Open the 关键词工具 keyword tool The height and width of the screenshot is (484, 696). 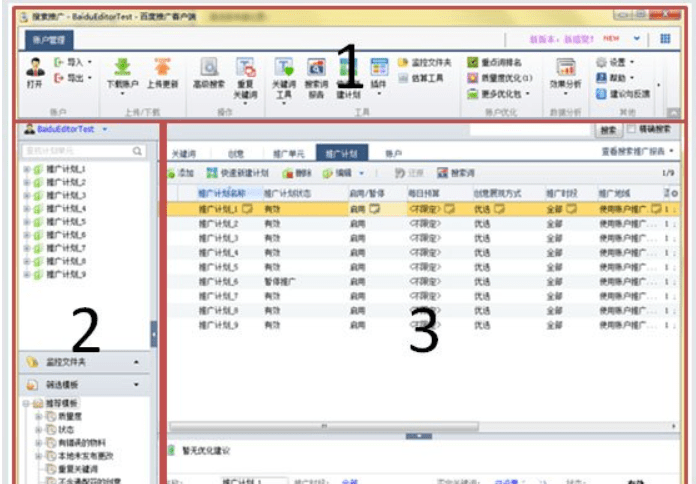(x=284, y=67)
